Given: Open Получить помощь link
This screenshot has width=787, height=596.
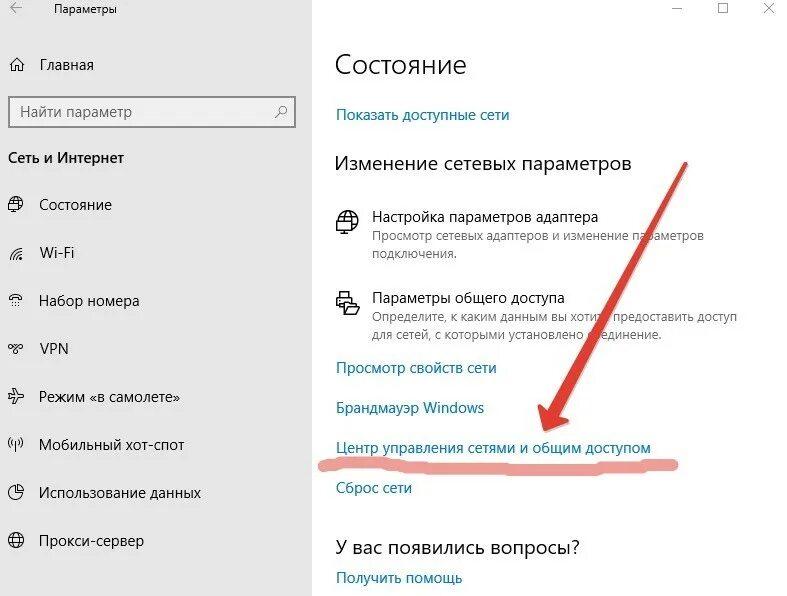Looking at the screenshot, I should pos(399,578).
